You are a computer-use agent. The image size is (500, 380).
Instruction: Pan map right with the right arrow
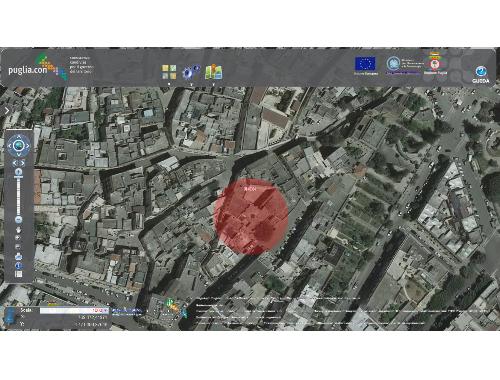click(x=28, y=146)
